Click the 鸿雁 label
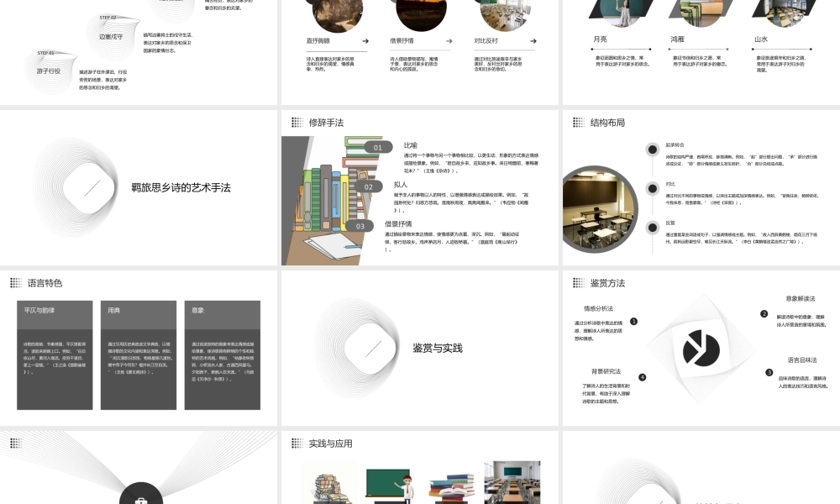 [x=677, y=39]
